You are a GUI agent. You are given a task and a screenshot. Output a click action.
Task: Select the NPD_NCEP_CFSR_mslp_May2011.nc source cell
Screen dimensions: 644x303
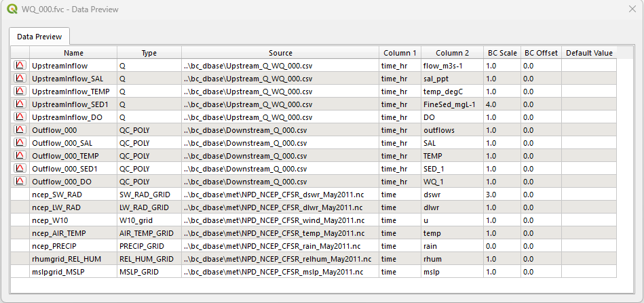[280, 272]
